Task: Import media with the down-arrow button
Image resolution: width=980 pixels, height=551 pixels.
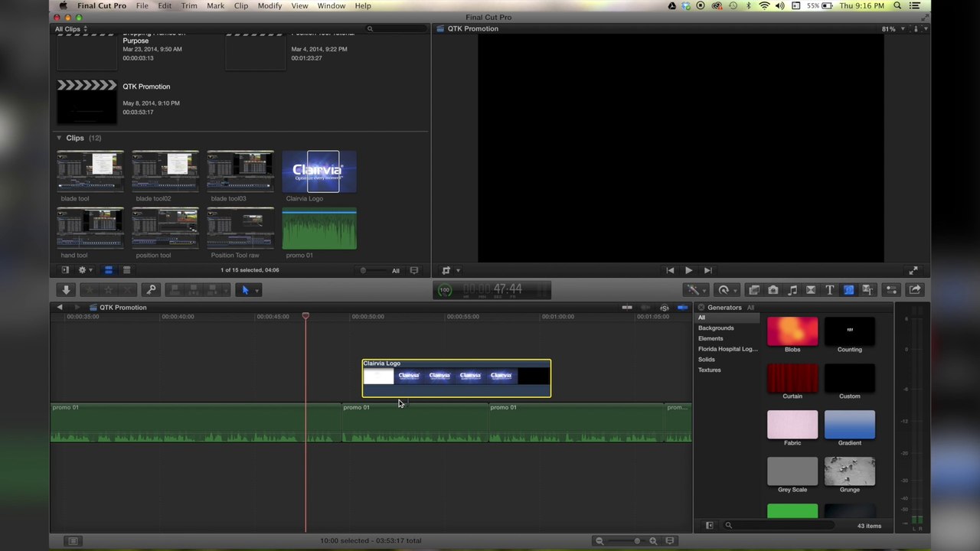Action: [x=66, y=290]
